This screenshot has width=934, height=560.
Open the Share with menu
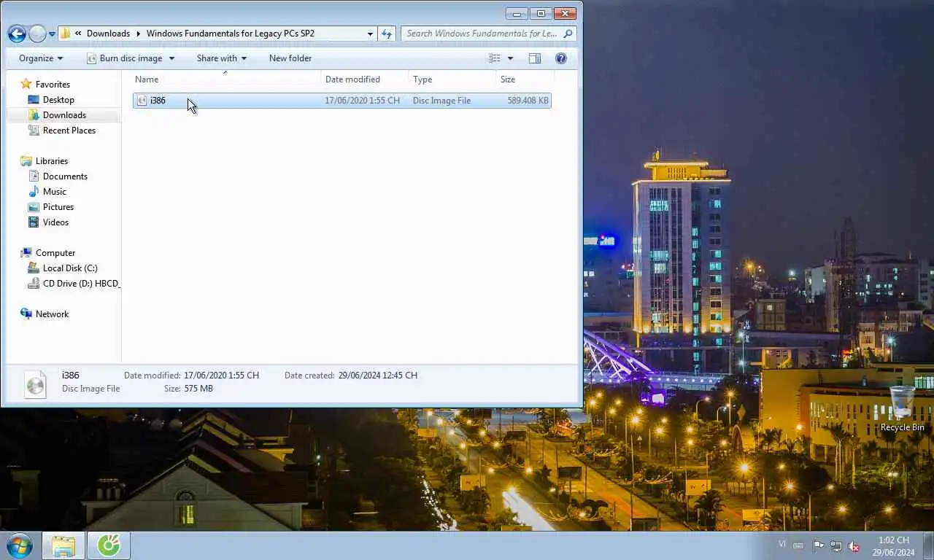222,58
